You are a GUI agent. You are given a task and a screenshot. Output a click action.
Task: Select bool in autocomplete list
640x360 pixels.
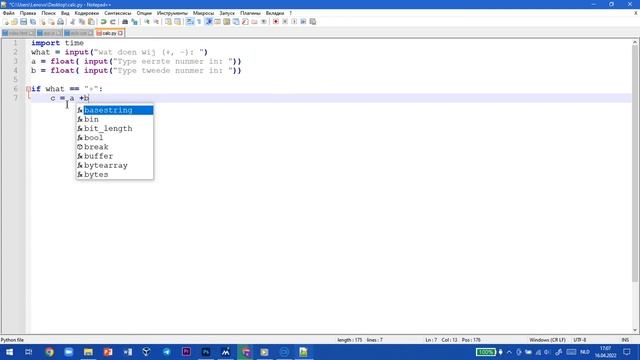point(115,138)
